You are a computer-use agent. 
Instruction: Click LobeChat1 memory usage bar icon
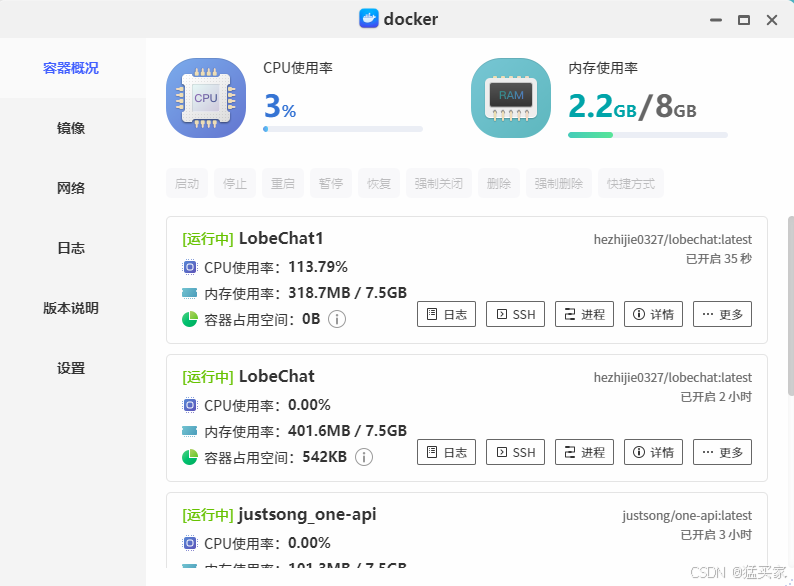coord(189,293)
